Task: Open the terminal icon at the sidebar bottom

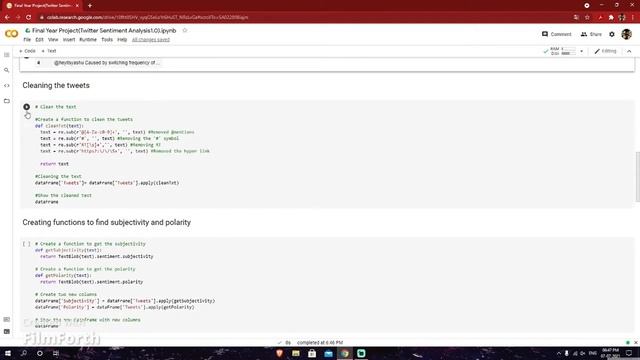Action: click(x=7, y=331)
